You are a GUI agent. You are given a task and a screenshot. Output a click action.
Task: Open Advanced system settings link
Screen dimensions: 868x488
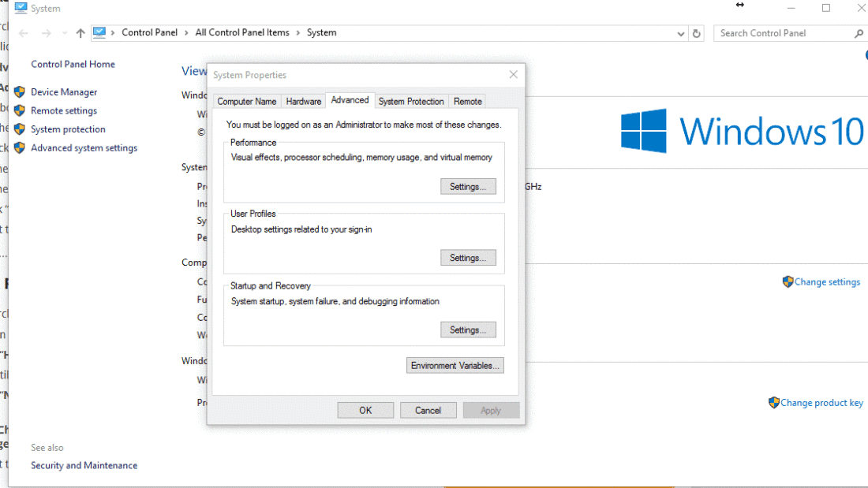click(84, 147)
